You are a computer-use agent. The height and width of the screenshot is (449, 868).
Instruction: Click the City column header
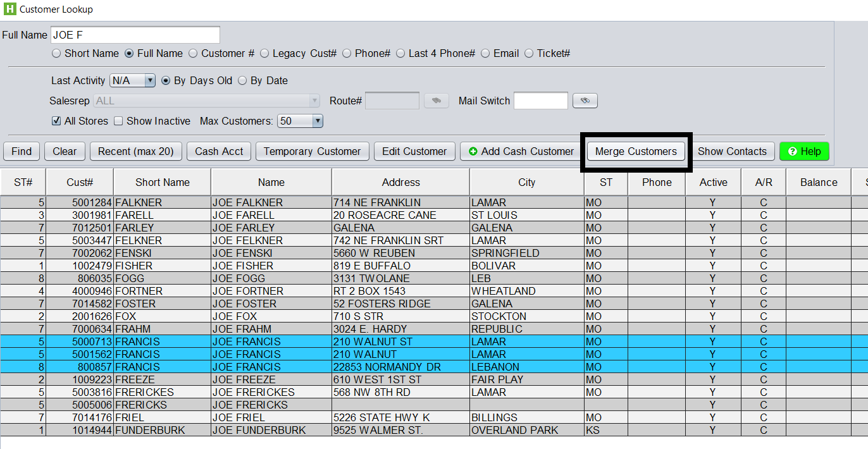(x=526, y=182)
